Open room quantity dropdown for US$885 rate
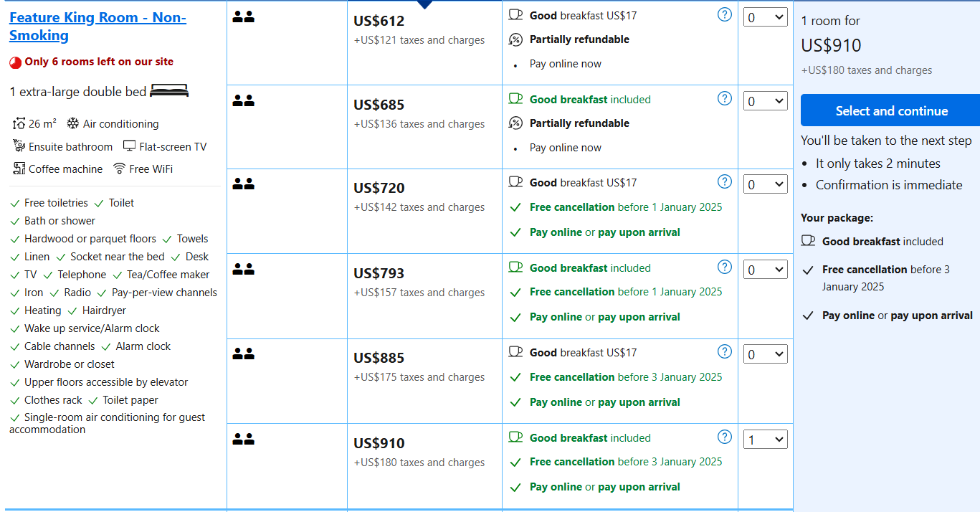 point(766,354)
